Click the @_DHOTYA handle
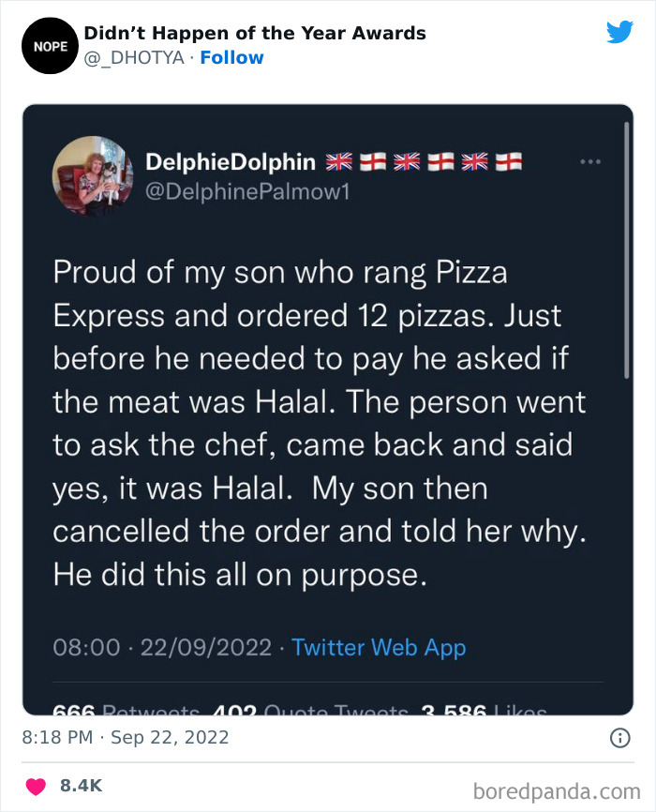This screenshot has width=656, height=812. click(x=134, y=58)
